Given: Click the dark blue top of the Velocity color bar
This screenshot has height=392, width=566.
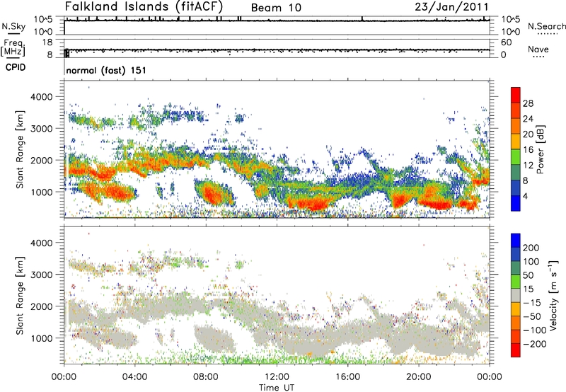Looking at the screenshot, I should 516,239.
